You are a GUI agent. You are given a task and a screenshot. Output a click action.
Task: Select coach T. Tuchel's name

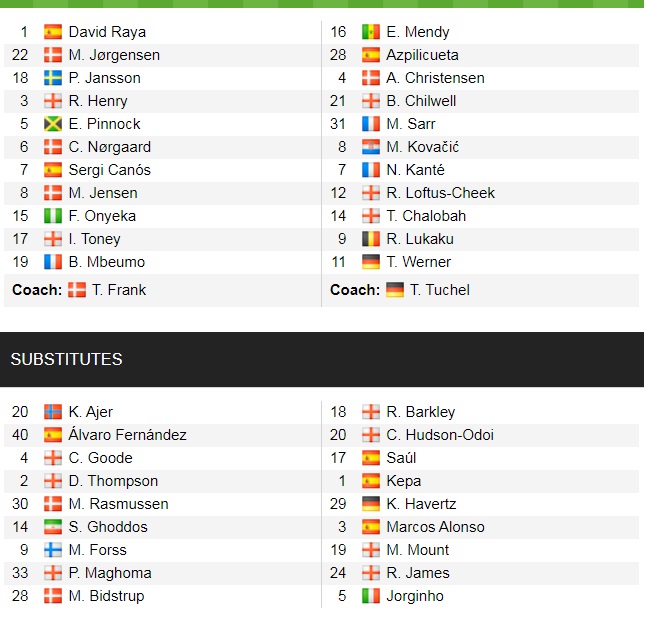pos(439,290)
